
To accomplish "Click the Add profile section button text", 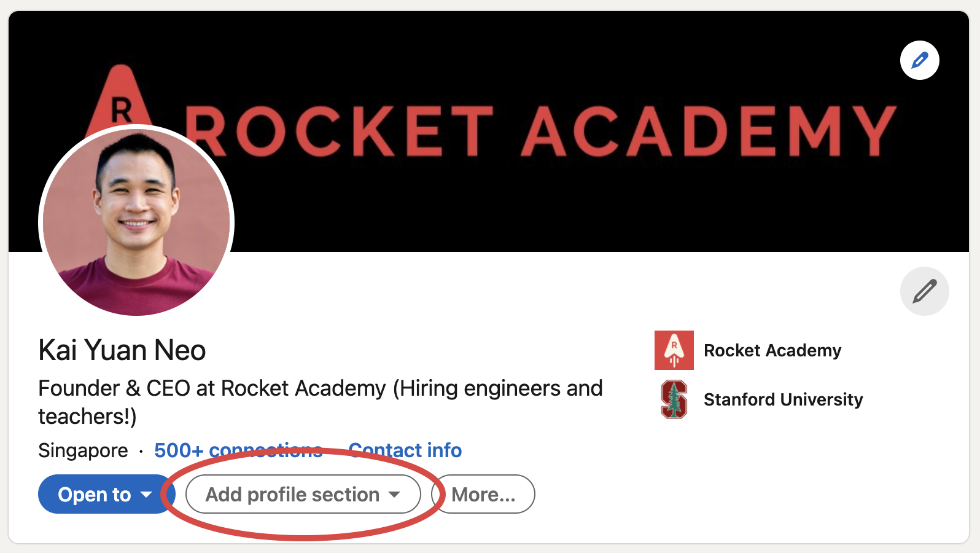I will coord(292,494).
